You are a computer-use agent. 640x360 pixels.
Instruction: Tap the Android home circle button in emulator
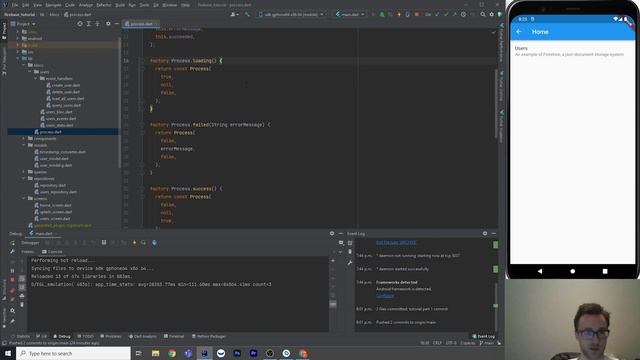point(572,271)
